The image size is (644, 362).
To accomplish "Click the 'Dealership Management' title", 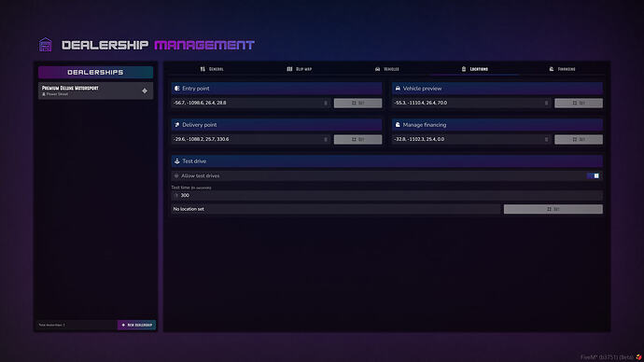I will pos(158,45).
